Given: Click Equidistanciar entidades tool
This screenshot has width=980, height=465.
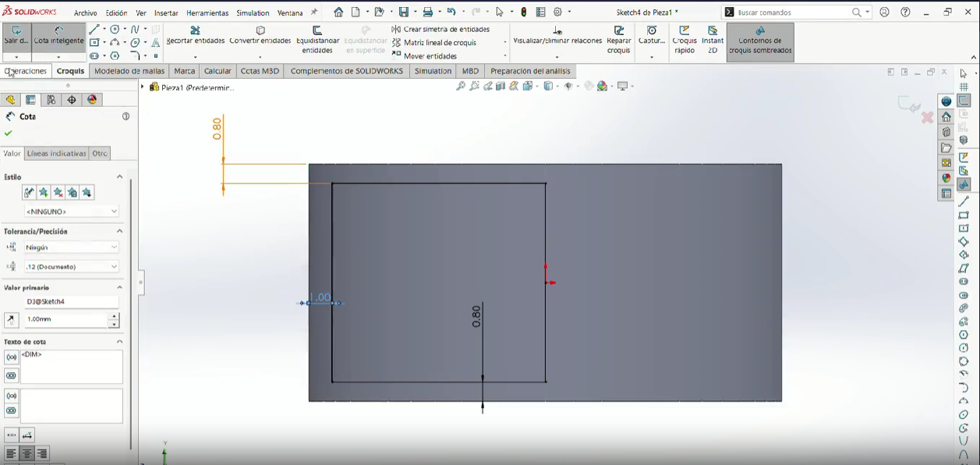Looking at the screenshot, I should tap(317, 40).
